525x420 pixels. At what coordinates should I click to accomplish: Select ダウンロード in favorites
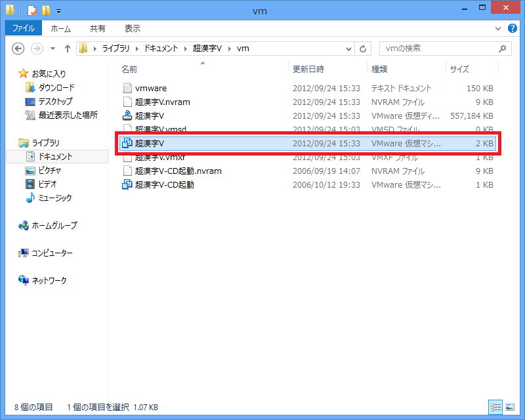click(56, 88)
